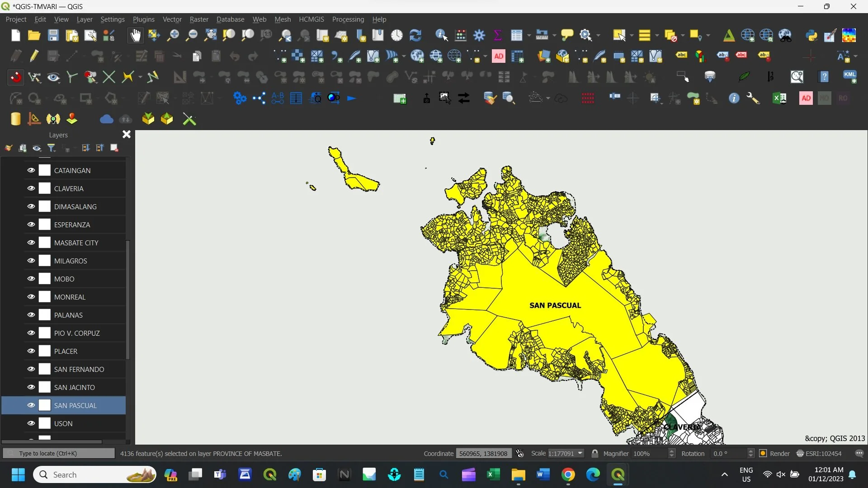Select the Pan Map hand tool

tap(135, 35)
